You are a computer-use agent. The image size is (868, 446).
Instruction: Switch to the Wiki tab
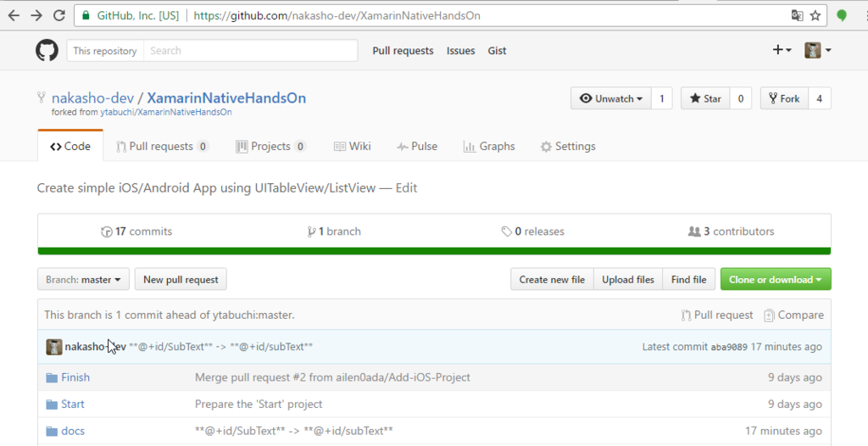352,147
